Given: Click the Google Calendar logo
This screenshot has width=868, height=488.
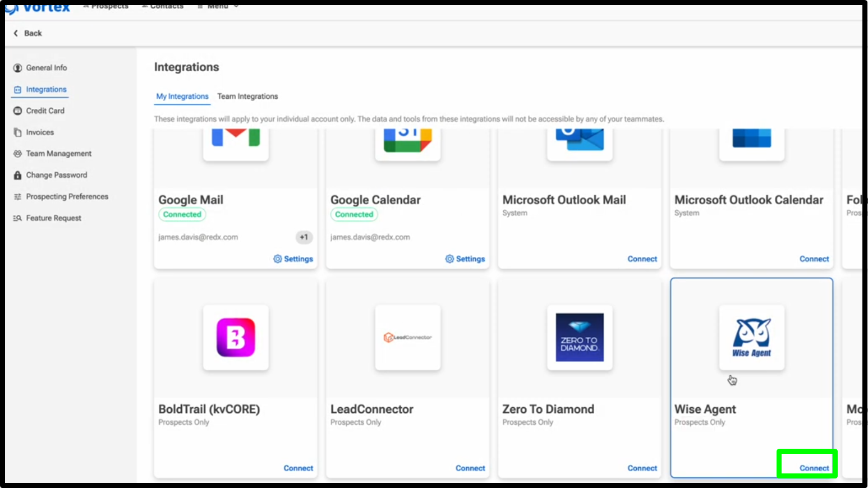Looking at the screenshot, I should click(408, 140).
